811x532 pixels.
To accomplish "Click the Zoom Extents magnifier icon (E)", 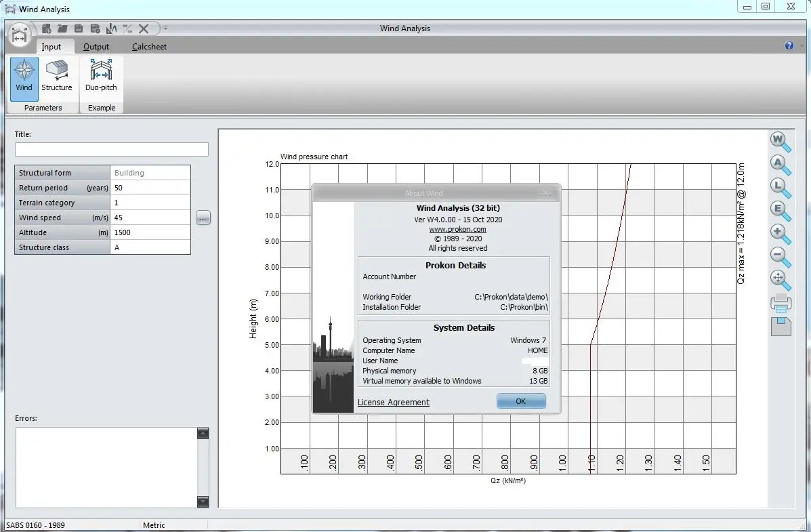I will 781,211.
